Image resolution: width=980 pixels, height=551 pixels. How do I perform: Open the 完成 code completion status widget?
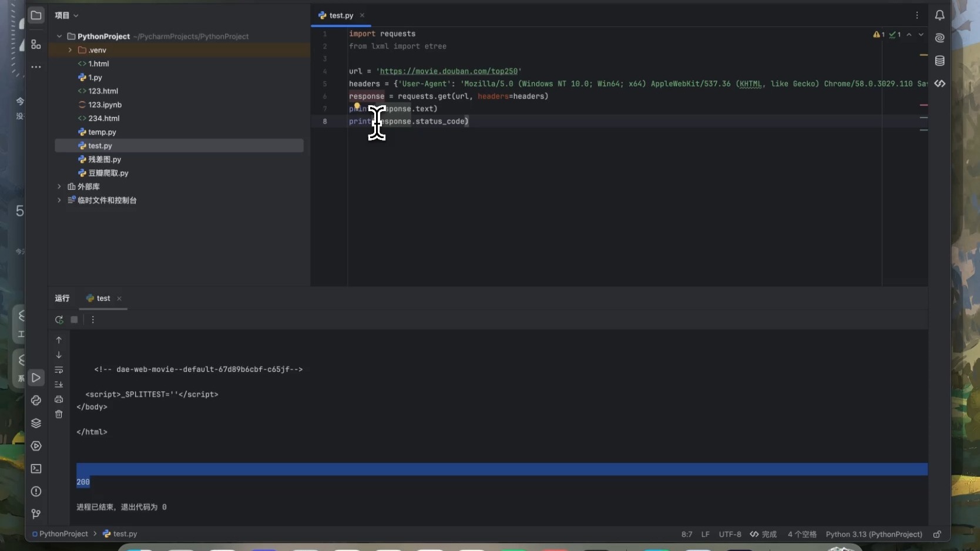tap(763, 535)
